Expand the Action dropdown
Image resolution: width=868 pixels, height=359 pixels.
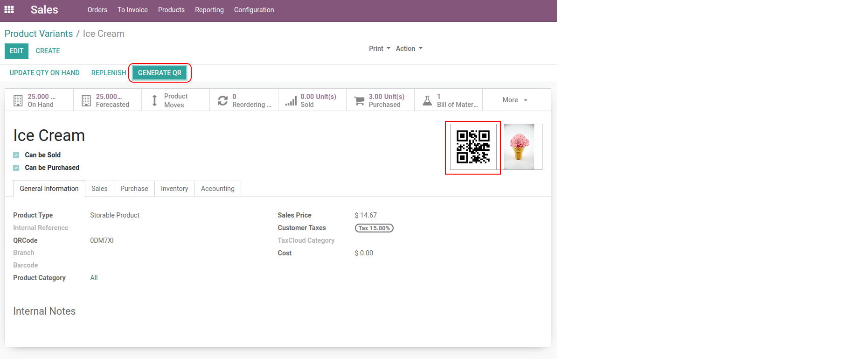pos(409,49)
